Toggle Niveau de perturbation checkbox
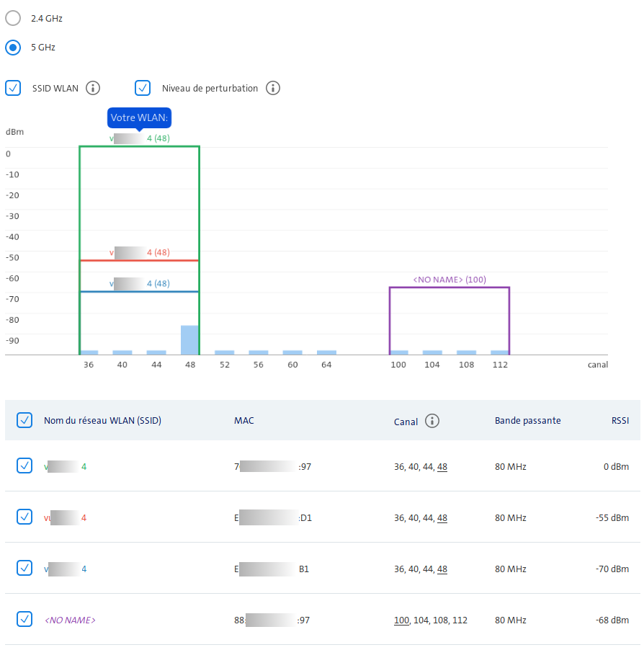644x650 pixels. [143, 88]
